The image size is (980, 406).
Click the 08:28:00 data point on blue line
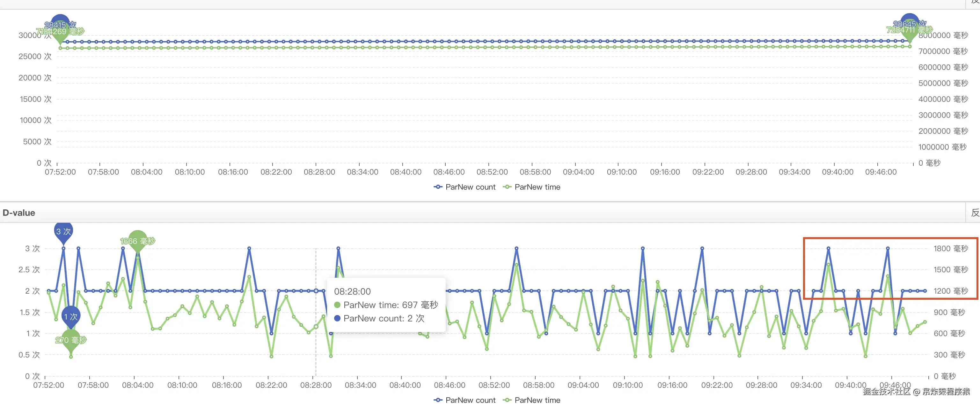click(316, 290)
